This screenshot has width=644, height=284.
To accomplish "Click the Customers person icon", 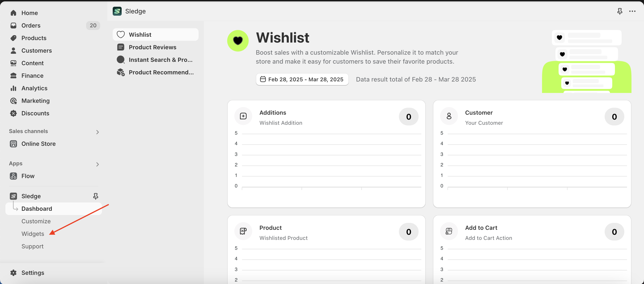I will (13, 50).
